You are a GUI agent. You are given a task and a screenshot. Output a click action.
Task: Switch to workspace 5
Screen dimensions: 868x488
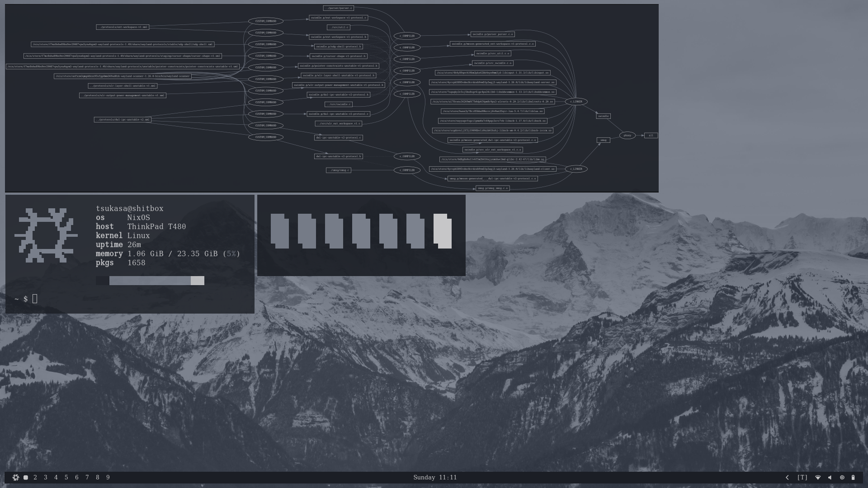pyautogui.click(x=66, y=478)
